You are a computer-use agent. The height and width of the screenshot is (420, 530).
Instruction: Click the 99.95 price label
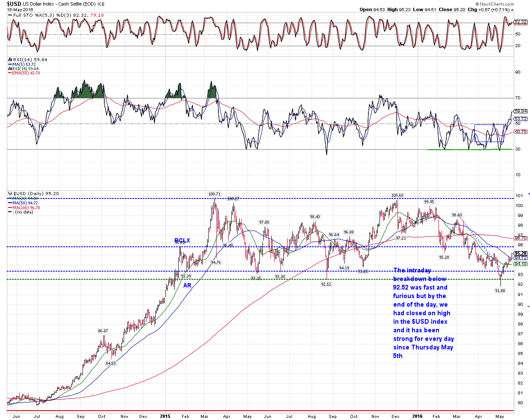429,201
